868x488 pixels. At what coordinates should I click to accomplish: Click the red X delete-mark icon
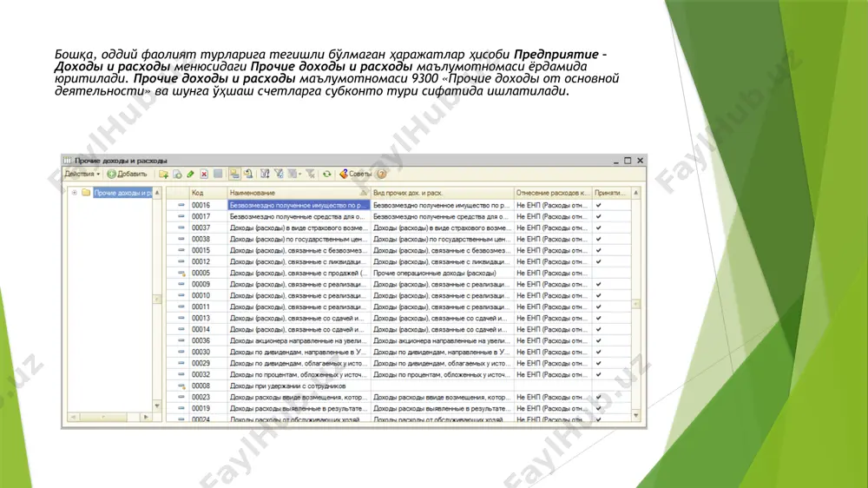coord(204,174)
